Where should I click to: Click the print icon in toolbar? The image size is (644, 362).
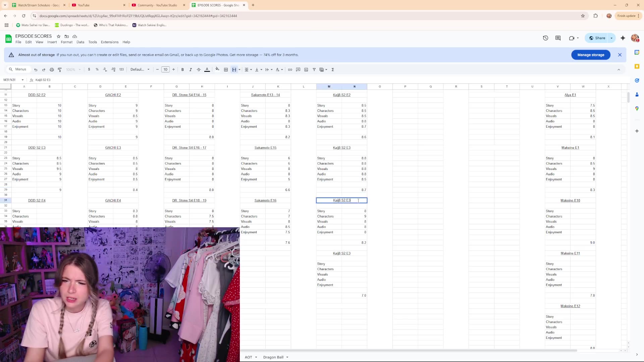pyautogui.click(x=52, y=70)
